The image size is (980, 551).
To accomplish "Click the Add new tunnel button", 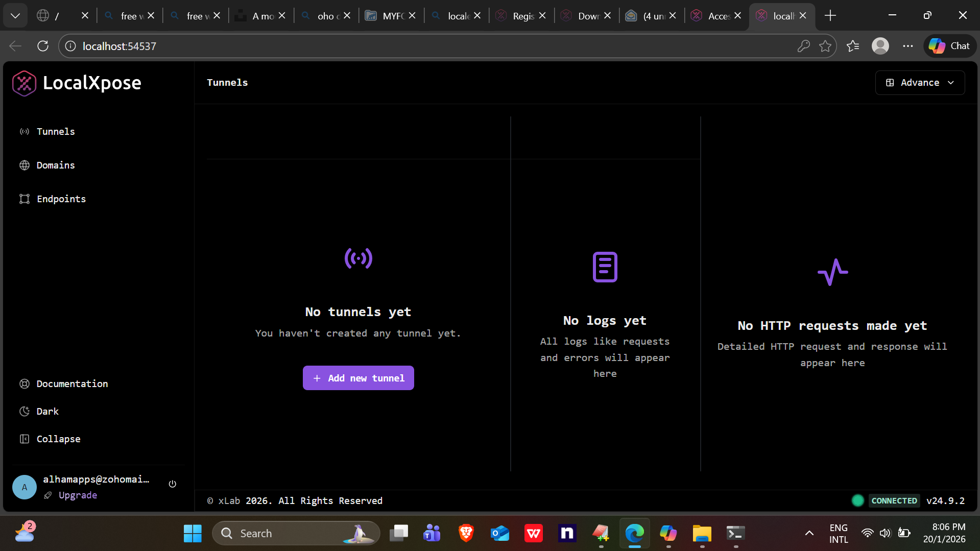I will pos(358,378).
